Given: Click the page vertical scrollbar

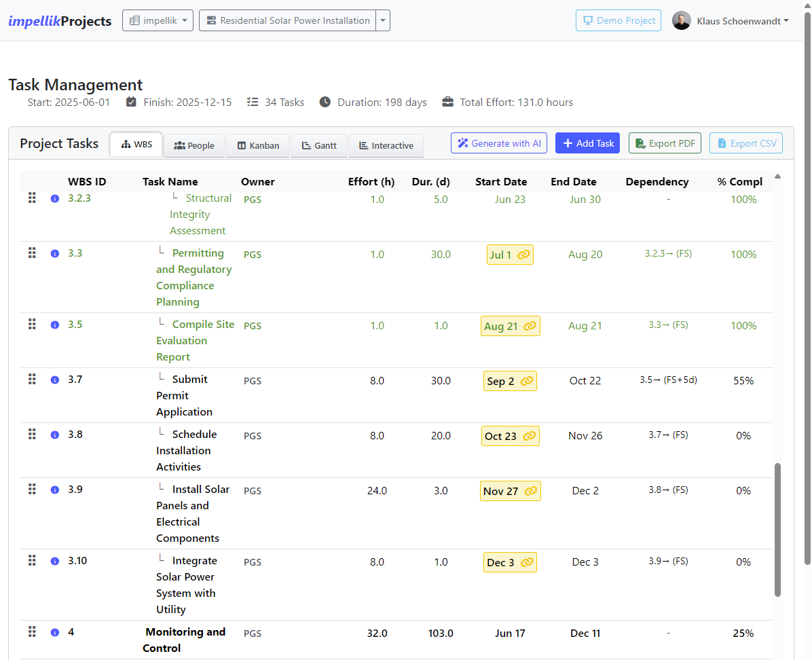Looking at the screenshot, I should 807,288.
